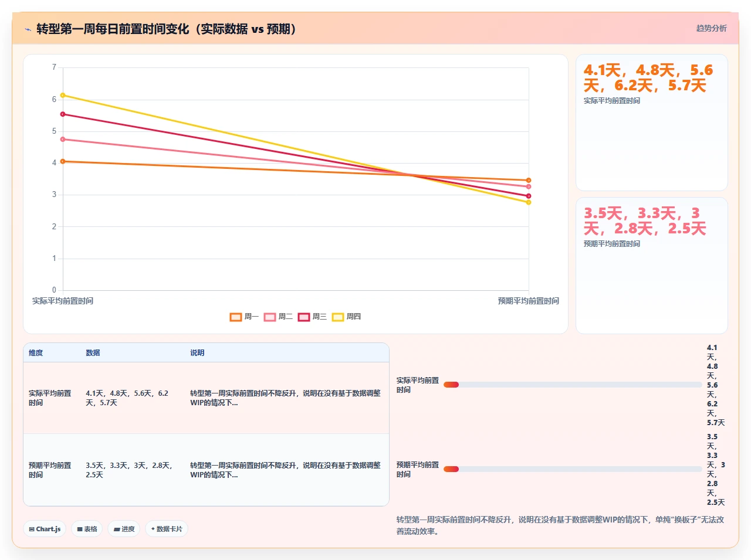
Task: Click the 说明 table column header
Action: [x=197, y=353]
